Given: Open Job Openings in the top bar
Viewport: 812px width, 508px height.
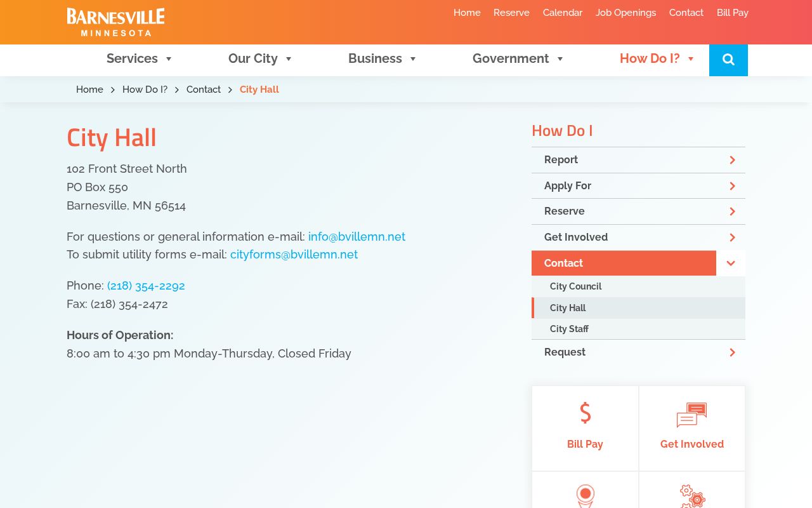Looking at the screenshot, I should [x=625, y=13].
